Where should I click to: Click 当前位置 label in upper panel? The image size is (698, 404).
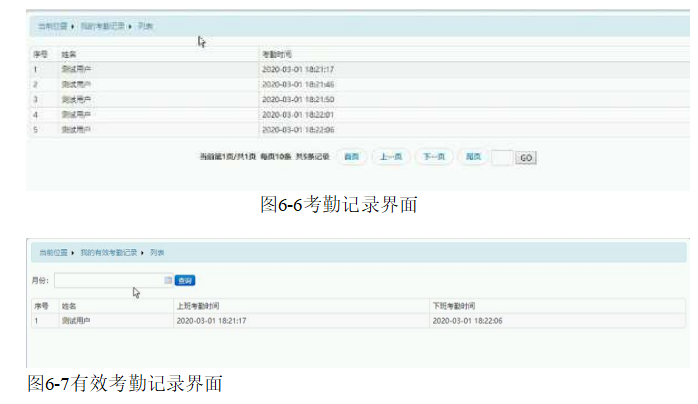point(53,26)
